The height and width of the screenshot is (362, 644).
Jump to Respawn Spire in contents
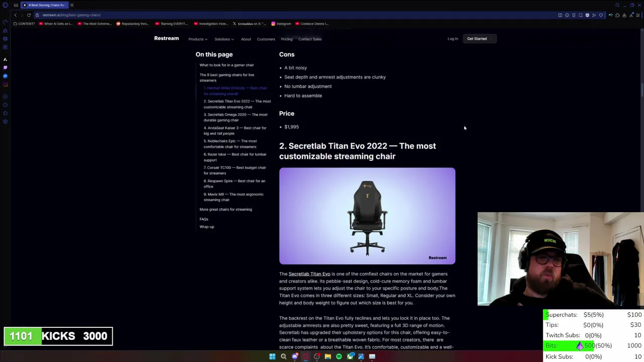pyautogui.click(x=234, y=184)
